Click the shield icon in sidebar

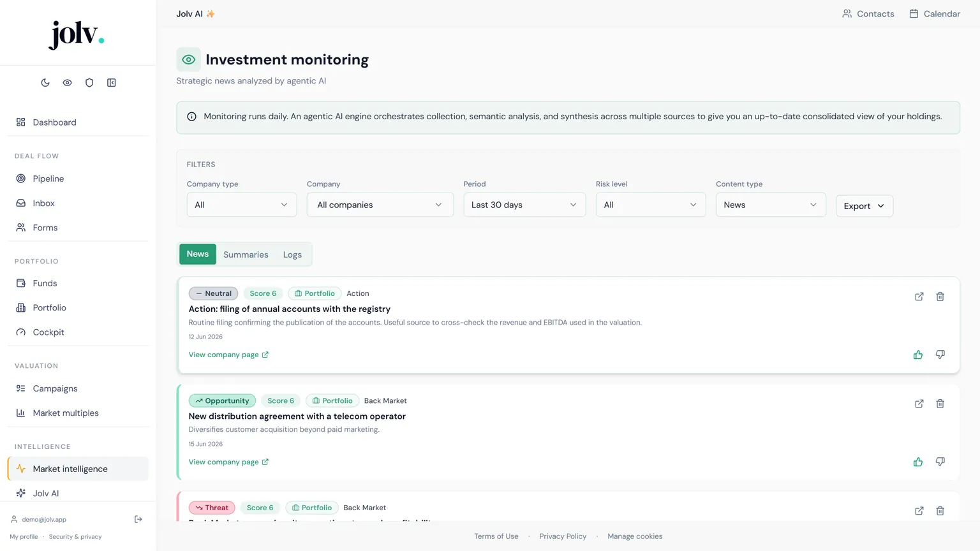tap(89, 83)
